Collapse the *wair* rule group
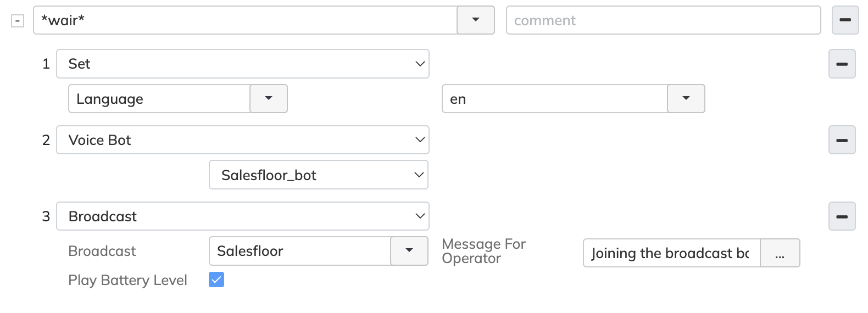The width and height of the screenshot is (868, 313). click(x=18, y=21)
